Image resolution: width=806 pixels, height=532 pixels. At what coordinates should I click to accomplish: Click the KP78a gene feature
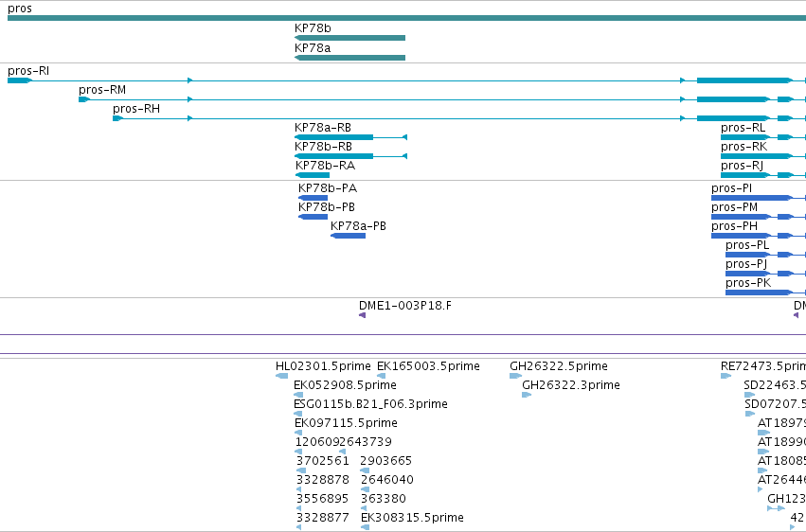(349, 58)
